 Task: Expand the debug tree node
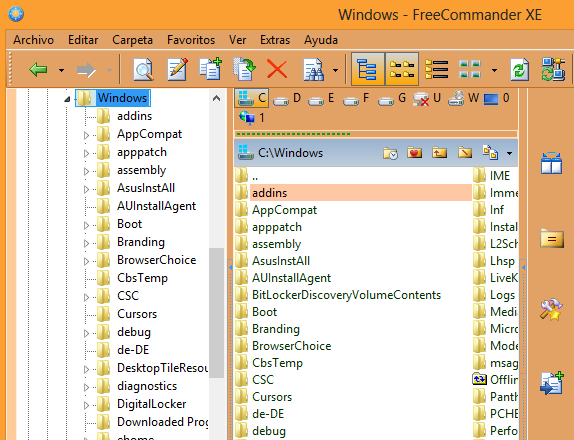(x=86, y=333)
